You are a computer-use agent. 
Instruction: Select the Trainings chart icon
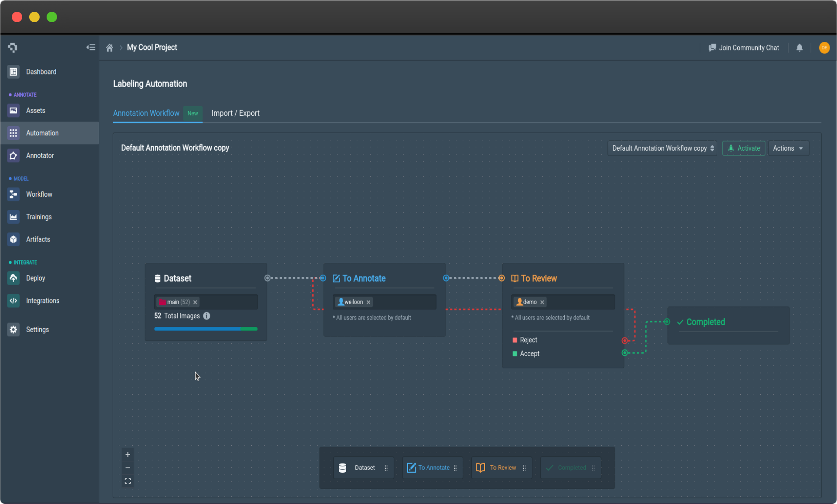[x=13, y=217]
